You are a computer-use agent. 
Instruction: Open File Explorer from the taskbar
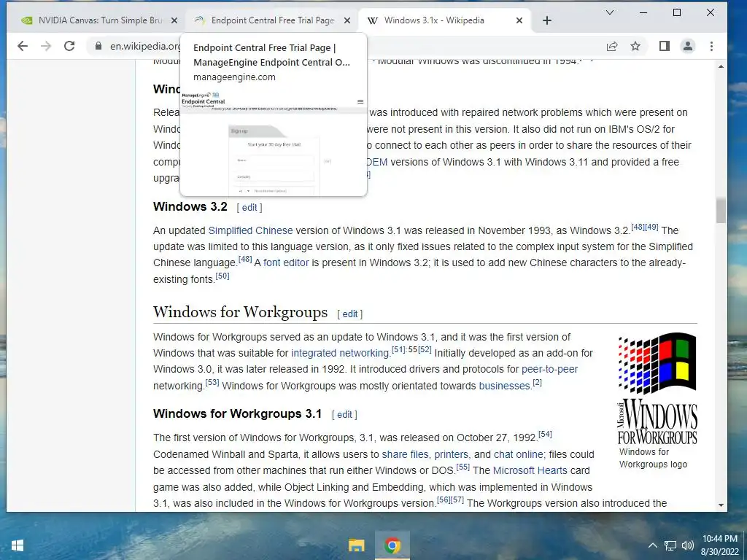356,545
